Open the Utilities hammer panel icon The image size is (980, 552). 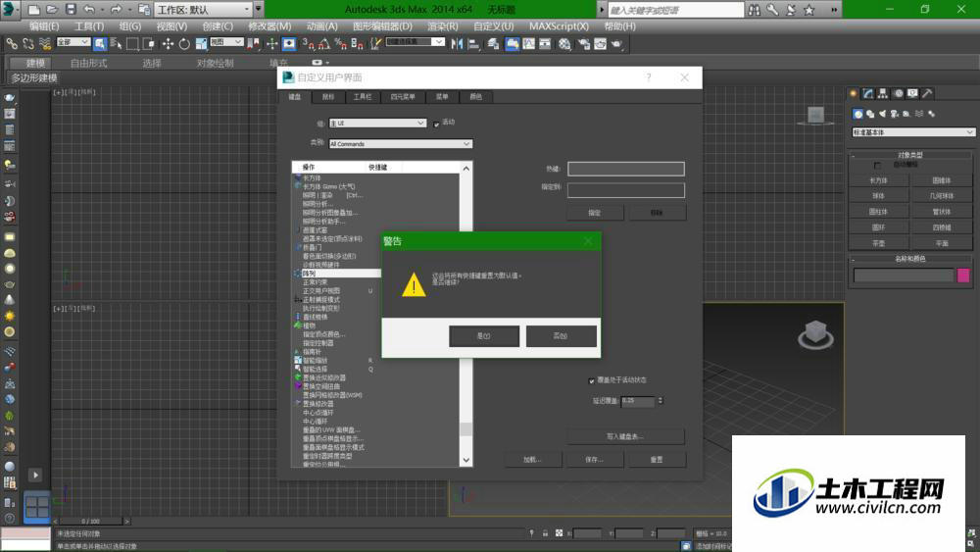pos(927,93)
